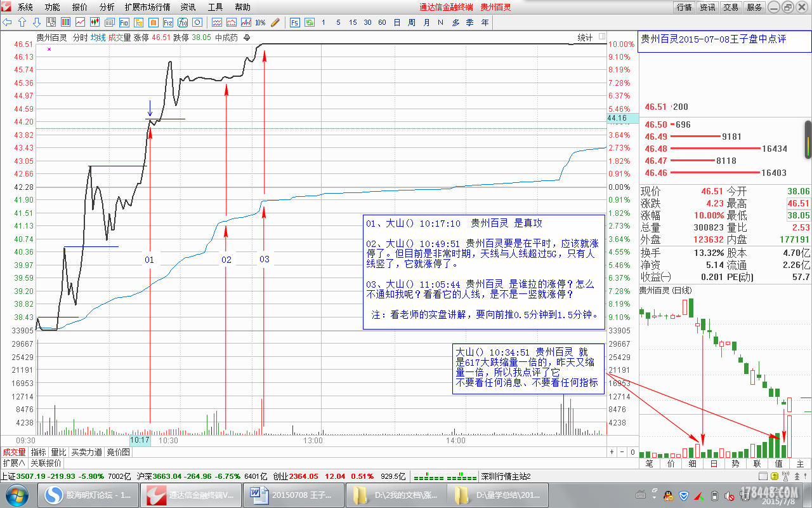812x508 pixels.
Task: Click the muted volume tray icon
Action: (729, 496)
